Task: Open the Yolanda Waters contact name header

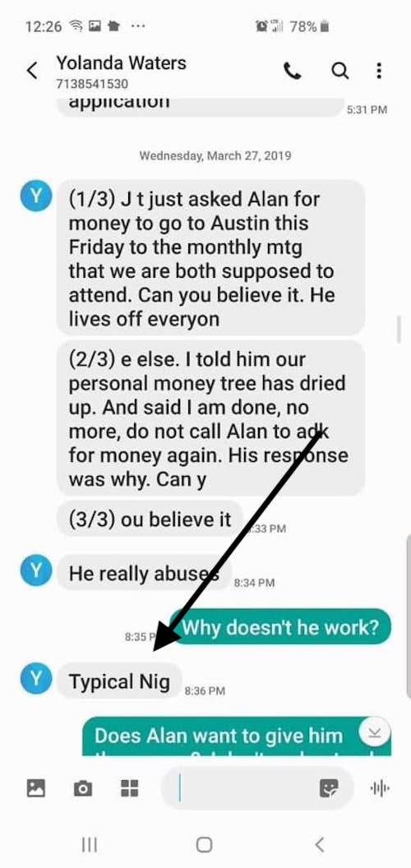Action: point(122,63)
